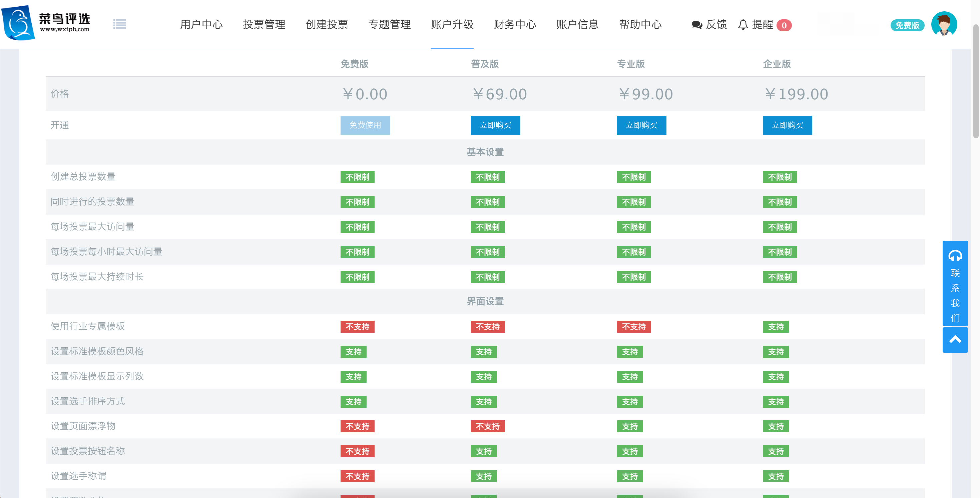
Task: Open the 帮助中心 menu
Action: coord(640,25)
